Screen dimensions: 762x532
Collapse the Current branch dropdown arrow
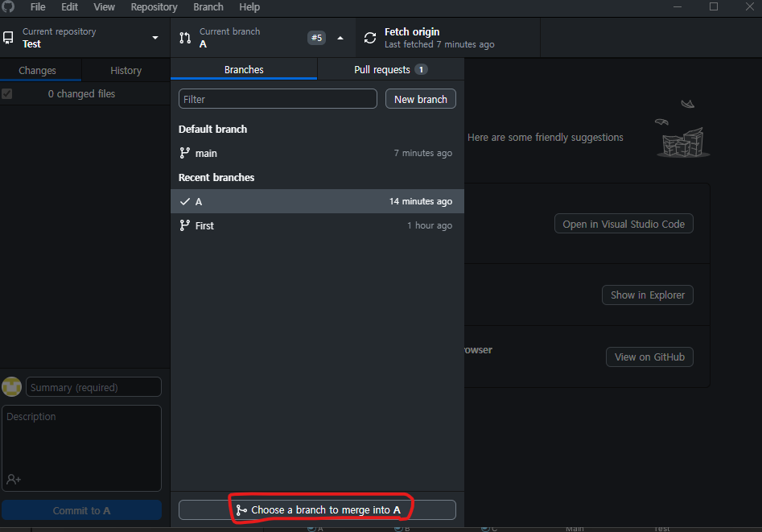(x=340, y=38)
